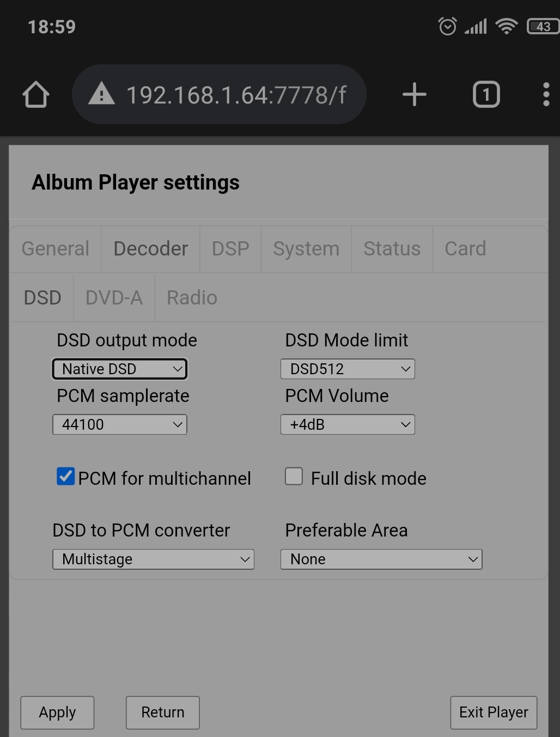
Task: Tap the alarm clock status icon
Action: (447, 26)
